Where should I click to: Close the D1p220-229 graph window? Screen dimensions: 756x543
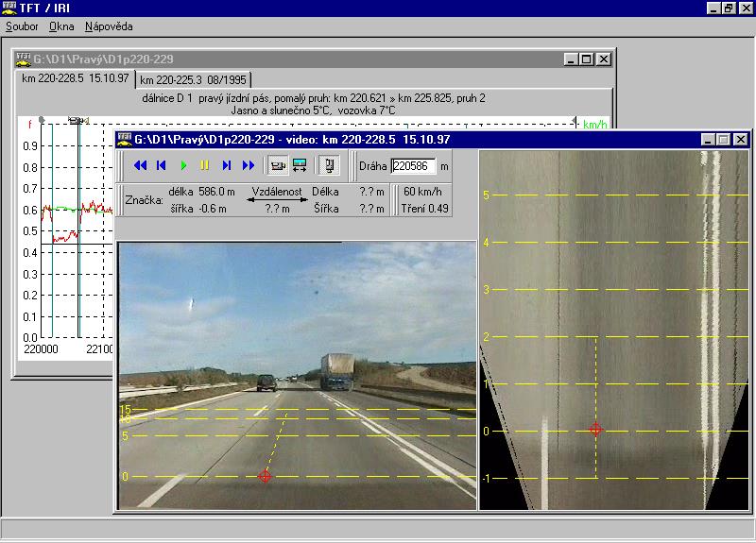(x=604, y=59)
